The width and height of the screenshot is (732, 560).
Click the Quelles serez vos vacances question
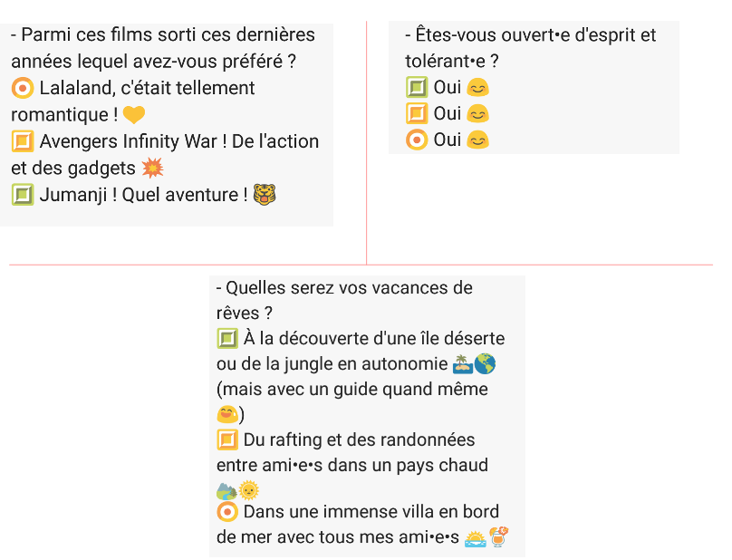(x=344, y=300)
